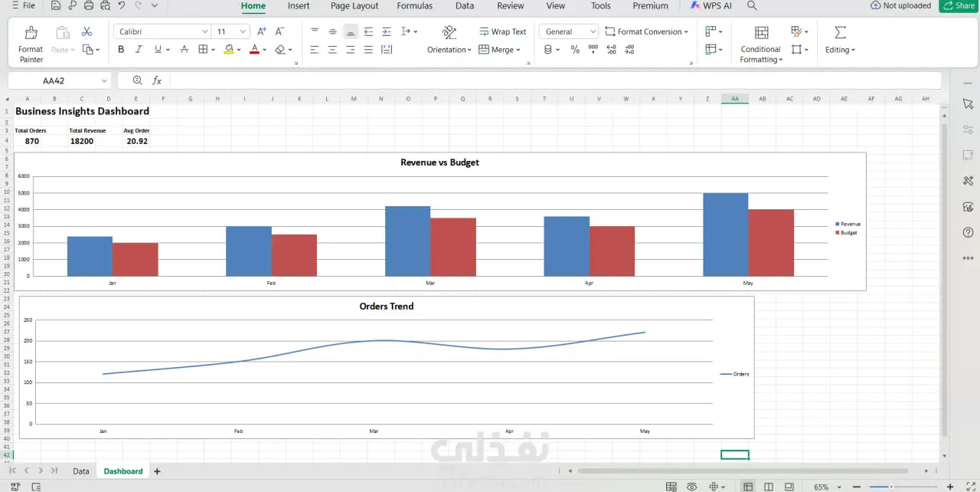
Task: Toggle bold formatting
Action: [121, 50]
